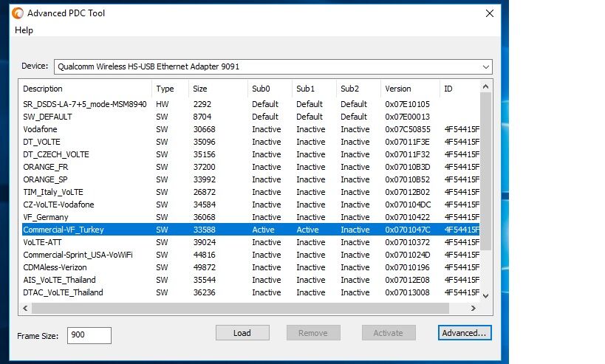
Task: Select the CDMAless-Verizon row
Action: click(250, 267)
